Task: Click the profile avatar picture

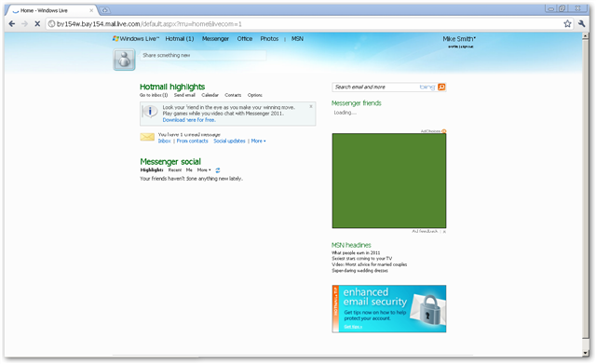Action: (x=124, y=60)
